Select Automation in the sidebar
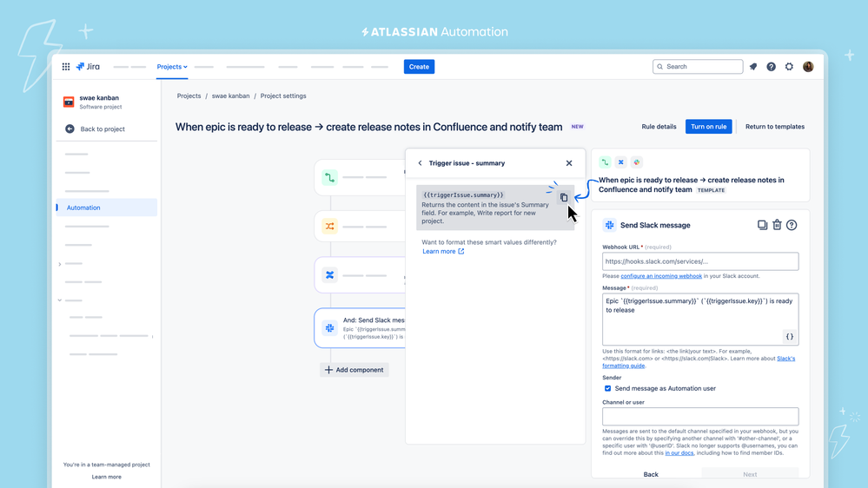This screenshot has width=868, height=488. 106,208
